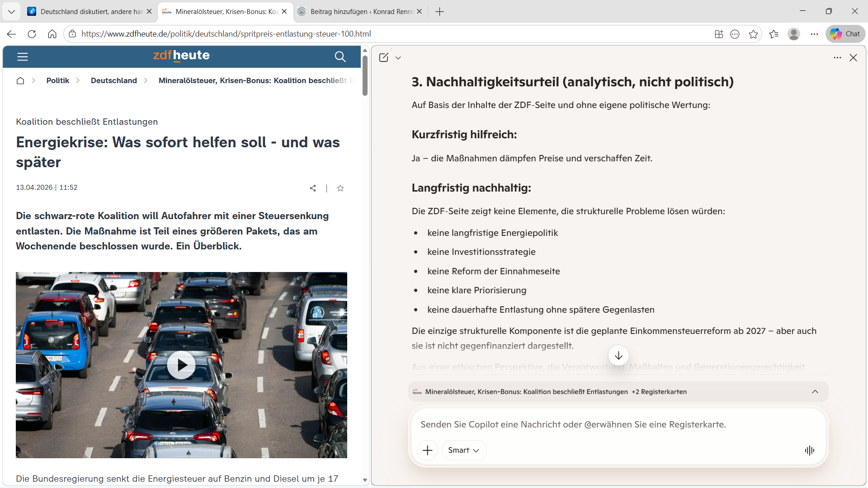Add this page to browser favorites
The image size is (868, 488).
click(x=753, y=34)
